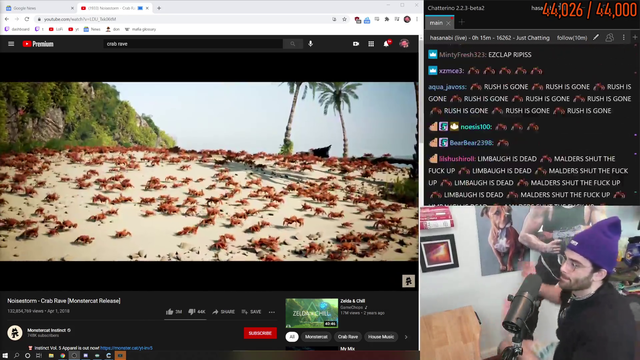
Task: Click the pencil icon in Chatterino split header
Action: pos(596,38)
